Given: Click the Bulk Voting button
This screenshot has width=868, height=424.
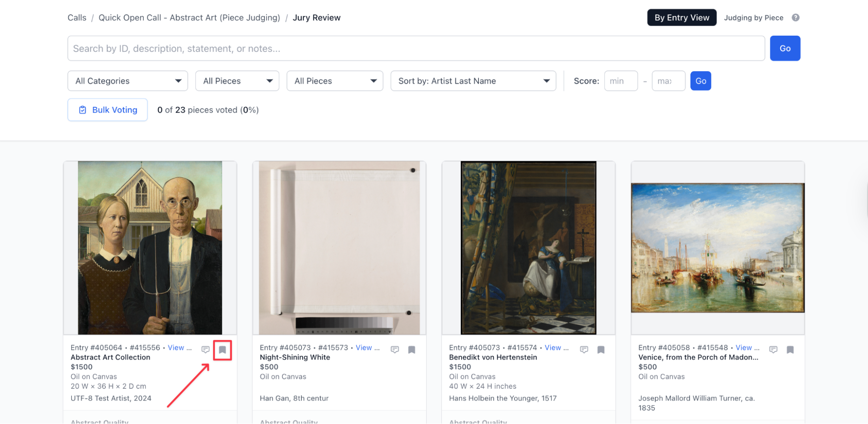Looking at the screenshot, I should pos(108,110).
